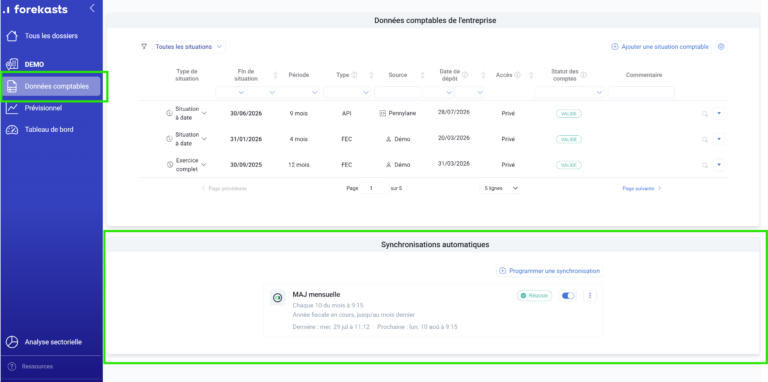Disable the MAJ mensuelle synchronisation switch
The height and width of the screenshot is (382, 768).
click(568, 295)
